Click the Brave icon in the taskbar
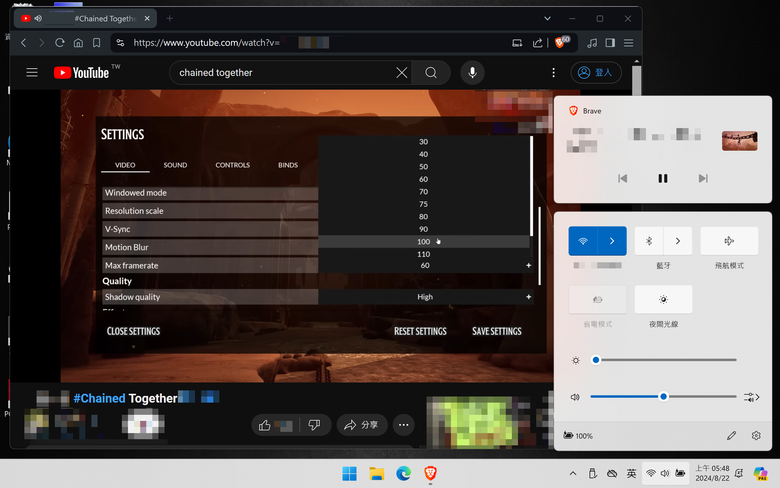 [x=430, y=474]
